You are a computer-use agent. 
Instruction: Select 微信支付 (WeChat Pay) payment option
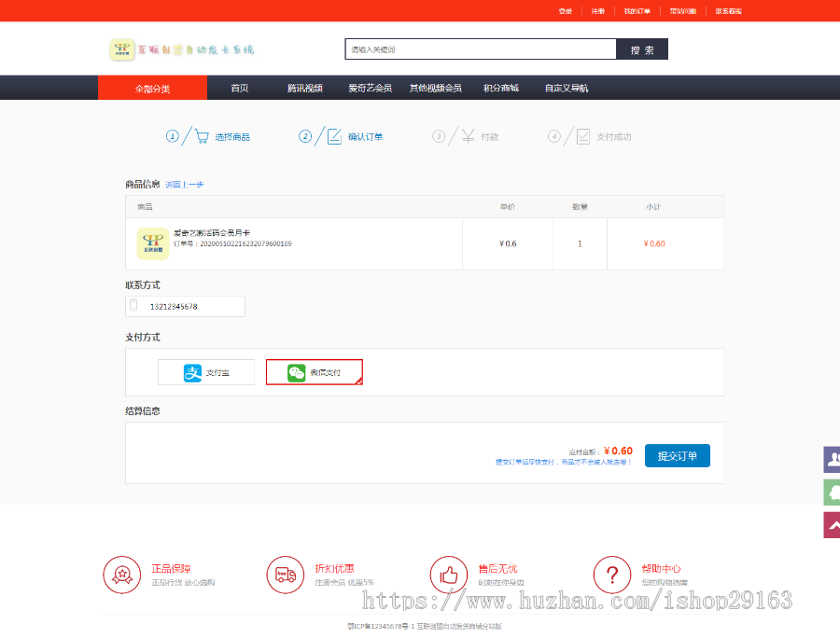(x=314, y=372)
